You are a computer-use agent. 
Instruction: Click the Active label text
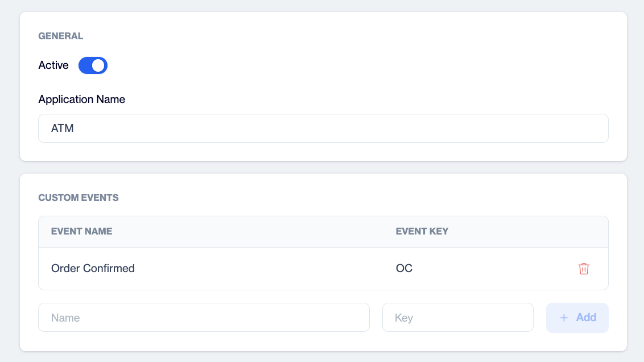click(53, 65)
